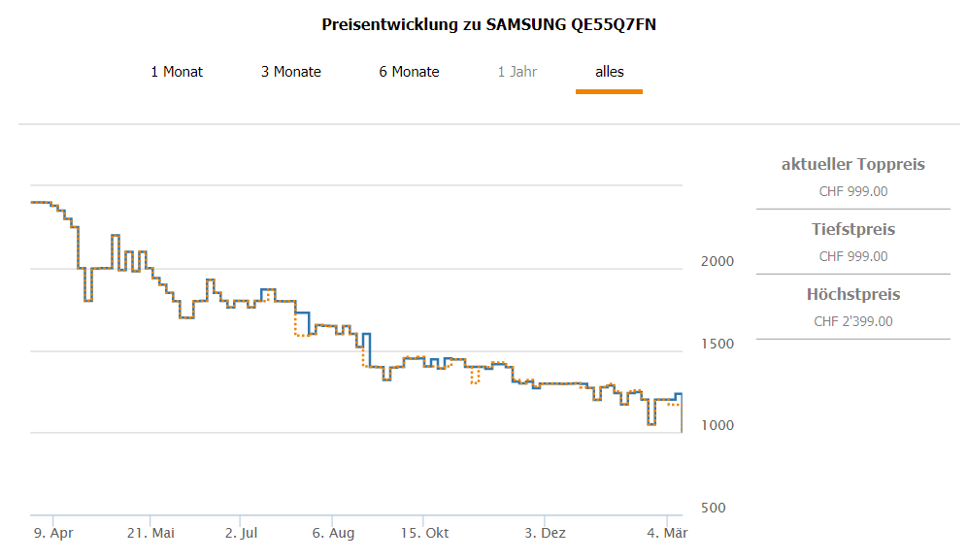The width and height of the screenshot is (967, 560).
Task: Click the 3. Dez axis label
Action: 545,533
